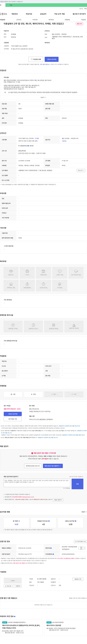Image resolution: width=87 pixels, height=644 pixels.
Task: Jump to the 근무조건 section tab
Action: [19, 19]
